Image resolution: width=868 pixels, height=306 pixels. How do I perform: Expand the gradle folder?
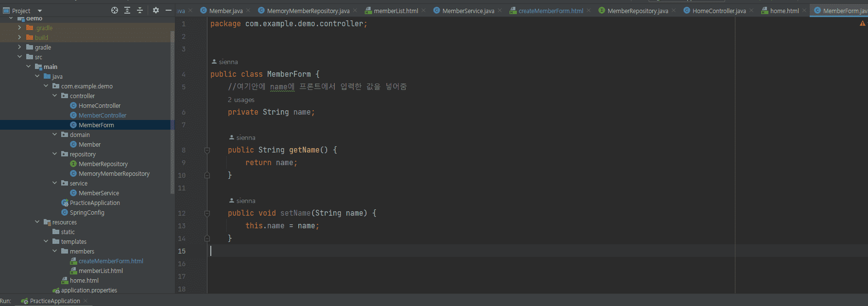point(19,47)
